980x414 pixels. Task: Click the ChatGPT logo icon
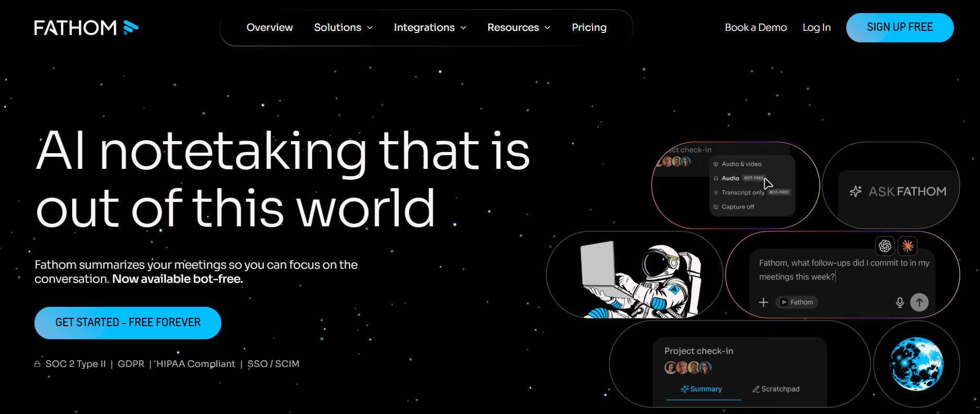point(885,246)
